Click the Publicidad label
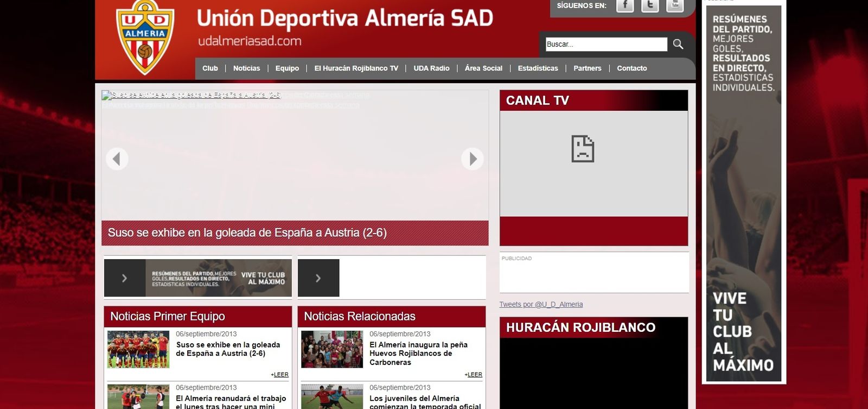 (x=516, y=259)
